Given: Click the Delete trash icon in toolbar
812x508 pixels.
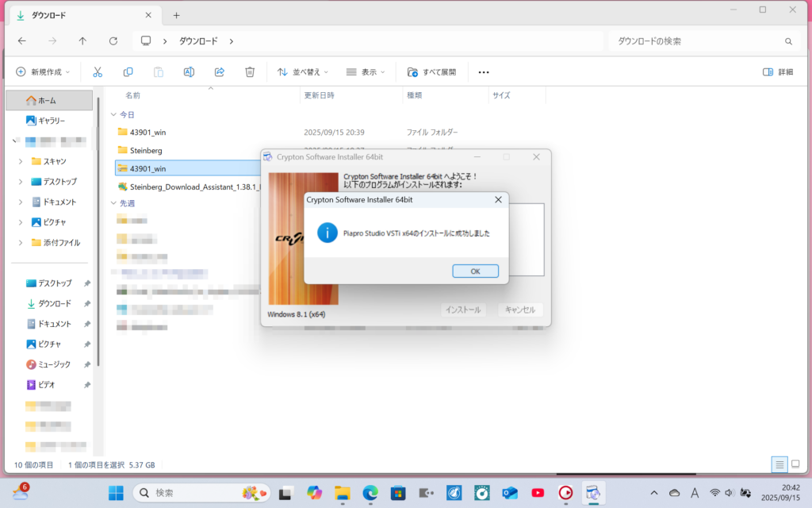Looking at the screenshot, I should [250, 71].
